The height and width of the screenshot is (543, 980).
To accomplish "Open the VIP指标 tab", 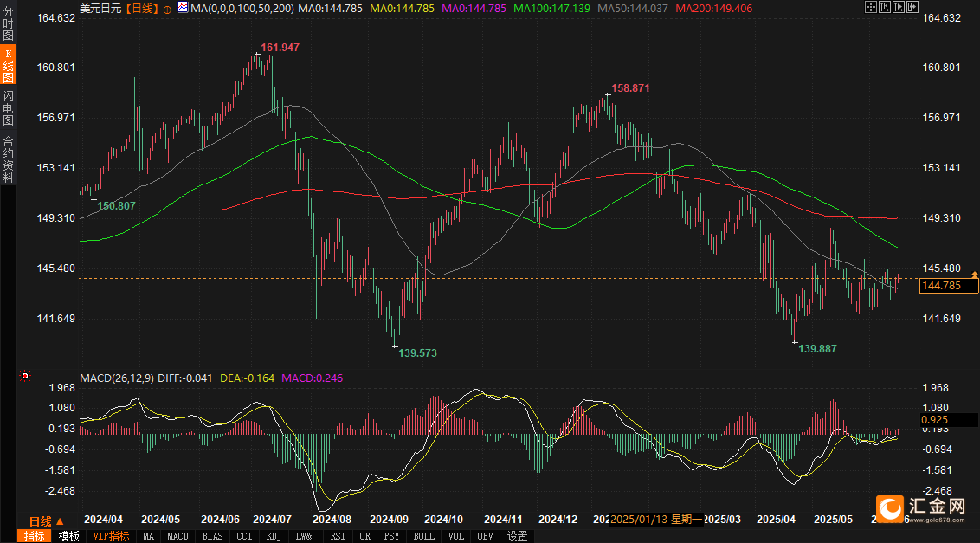I will click(x=112, y=536).
